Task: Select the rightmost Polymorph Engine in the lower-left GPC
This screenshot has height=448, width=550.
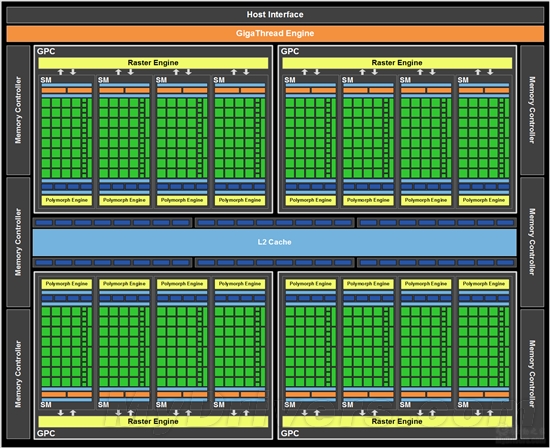Action: 240,284
